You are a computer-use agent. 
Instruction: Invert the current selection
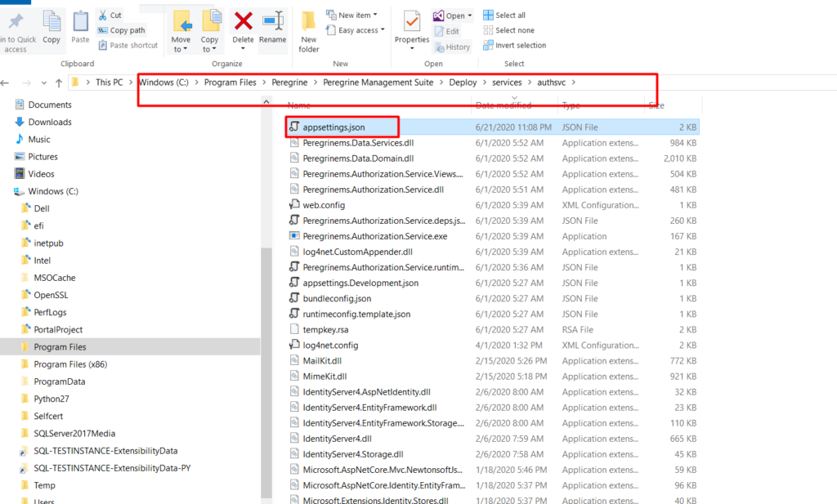tap(515, 45)
